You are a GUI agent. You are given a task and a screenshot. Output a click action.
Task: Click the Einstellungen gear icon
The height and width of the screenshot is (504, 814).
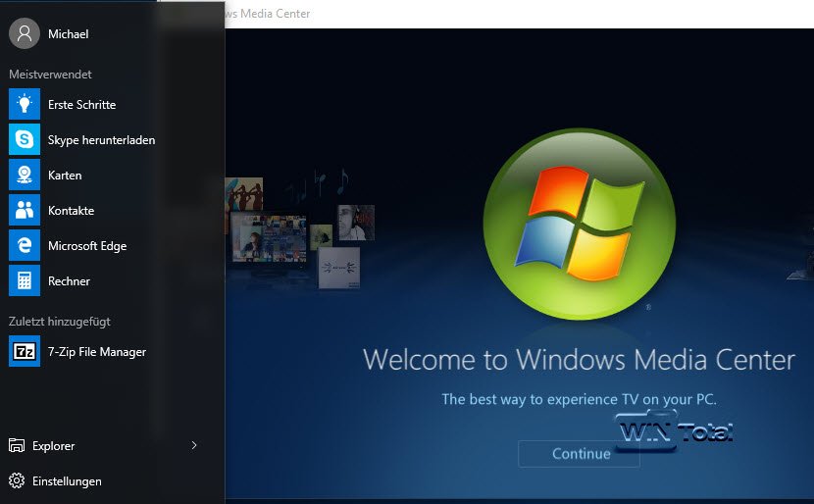click(17, 480)
